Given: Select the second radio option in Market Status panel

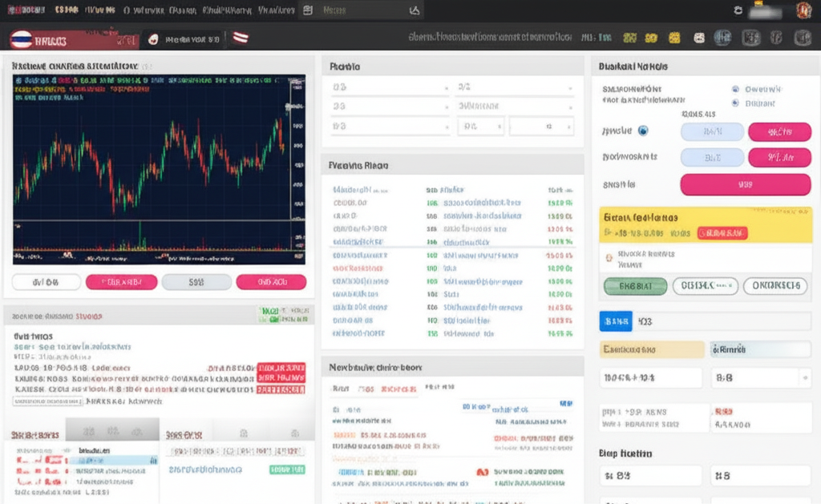Looking at the screenshot, I should [734, 103].
